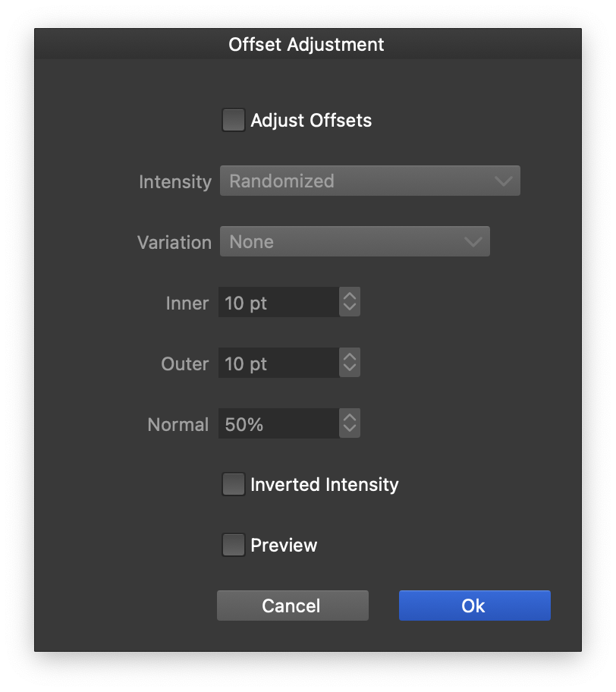Click the Offset Adjustment title bar
Screen dimensions: 616x692
[x=306, y=45]
